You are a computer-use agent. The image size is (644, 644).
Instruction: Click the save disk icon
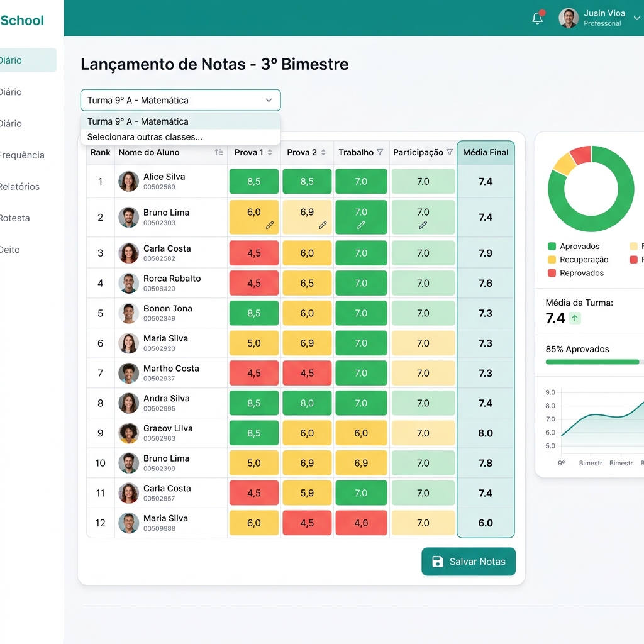point(438,562)
